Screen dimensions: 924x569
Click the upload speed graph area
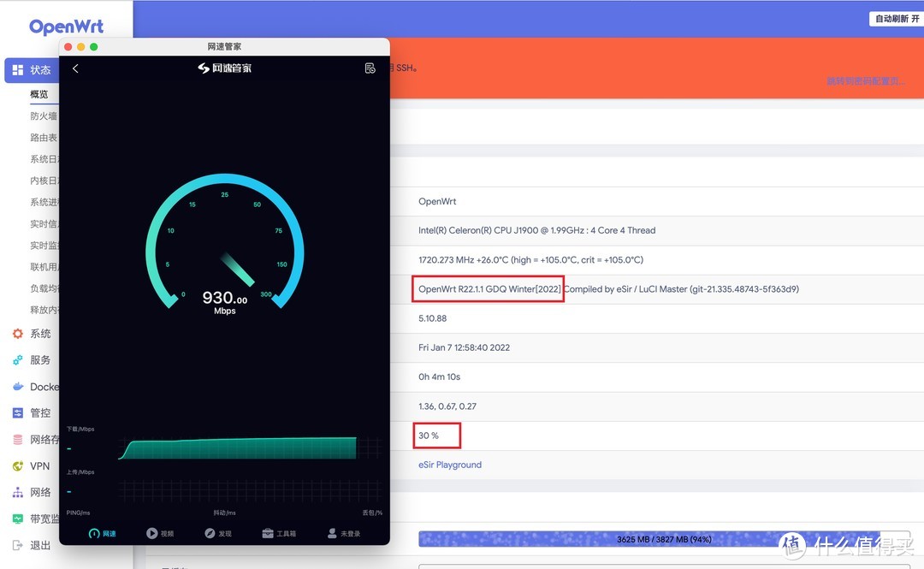250,491
